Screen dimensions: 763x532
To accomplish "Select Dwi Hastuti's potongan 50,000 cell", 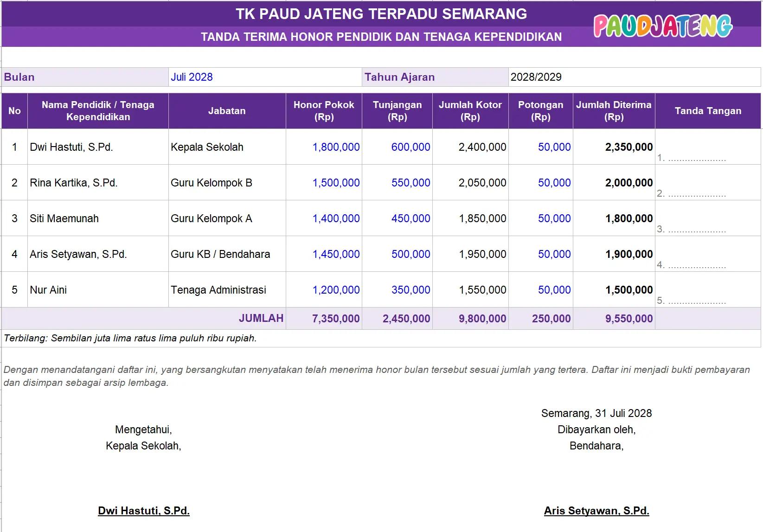I will click(x=541, y=147).
